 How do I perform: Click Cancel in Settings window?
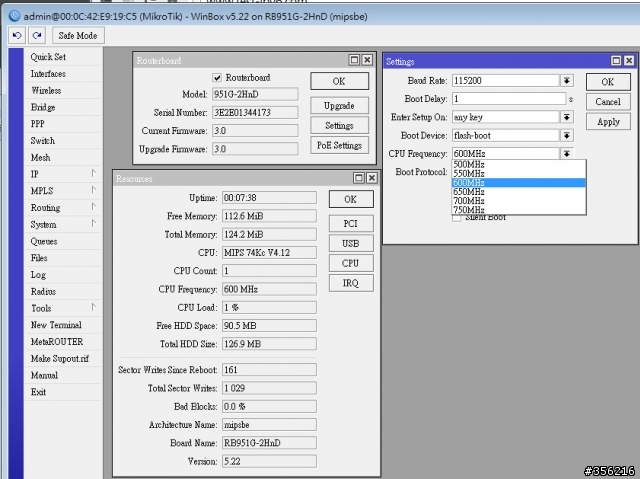click(x=608, y=102)
